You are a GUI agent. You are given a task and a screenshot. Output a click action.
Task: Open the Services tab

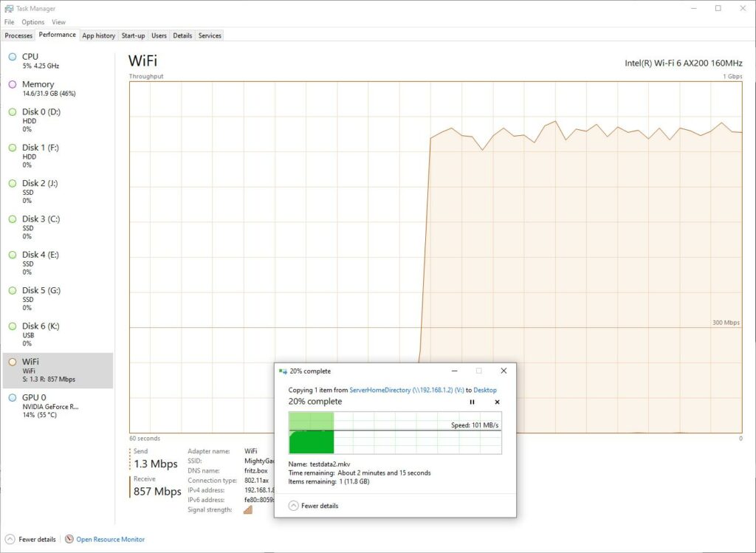pyautogui.click(x=210, y=35)
